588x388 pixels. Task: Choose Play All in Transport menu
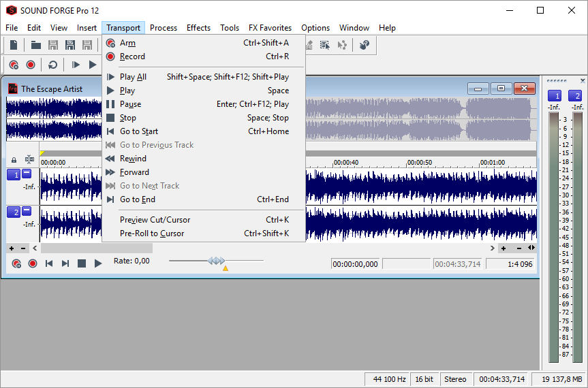204,77
